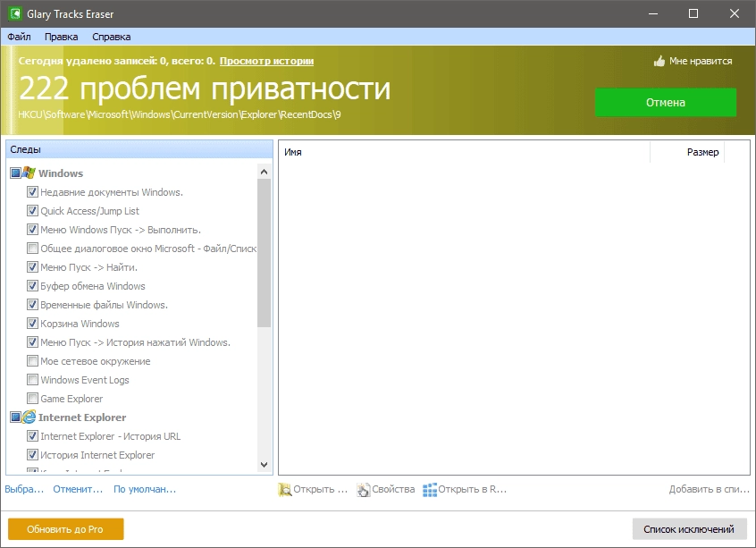
Task: Toggle История нажатий Windows checkbox
Action: (x=32, y=342)
